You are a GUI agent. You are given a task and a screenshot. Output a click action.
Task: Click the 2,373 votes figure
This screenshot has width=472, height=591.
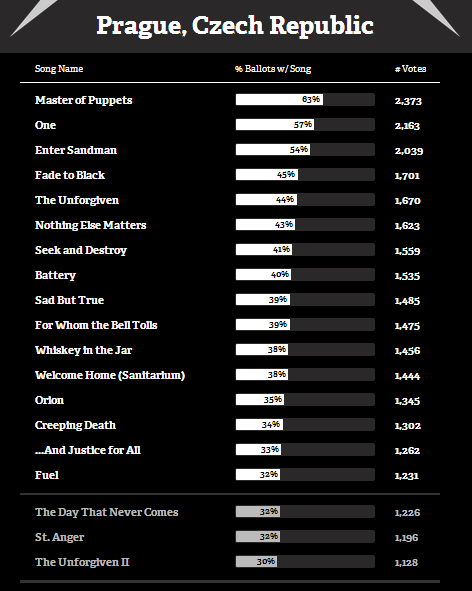408,101
